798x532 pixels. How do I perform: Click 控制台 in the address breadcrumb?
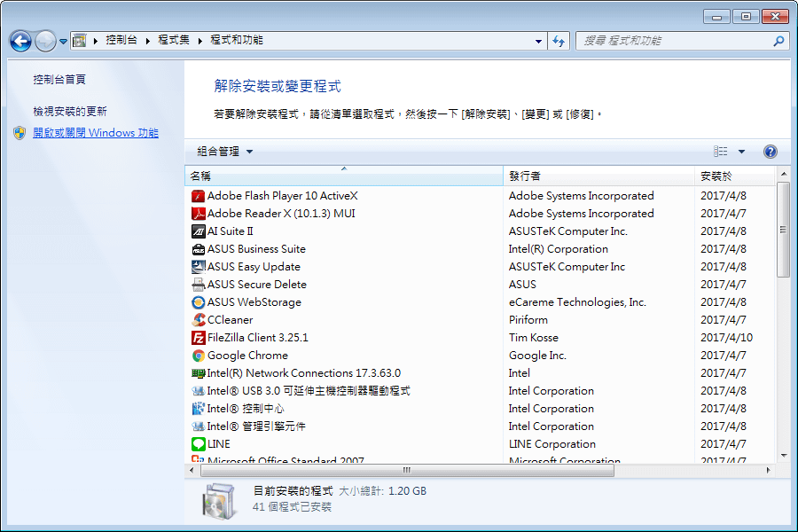121,40
